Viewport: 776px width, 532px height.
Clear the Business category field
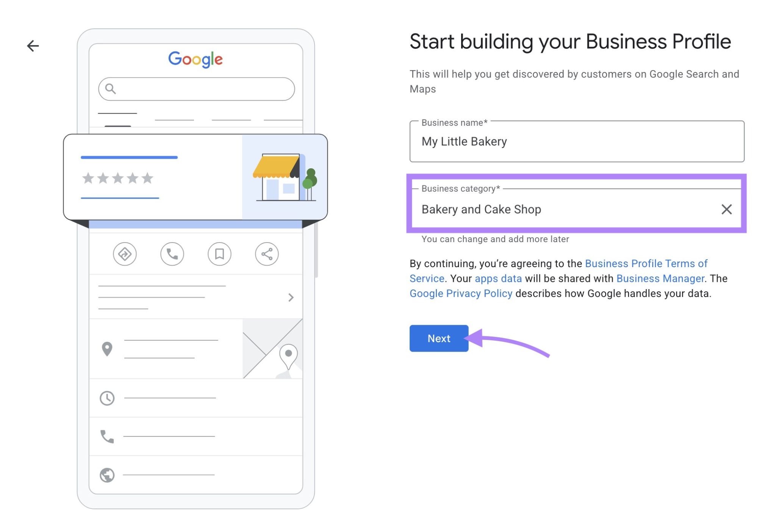[726, 209]
